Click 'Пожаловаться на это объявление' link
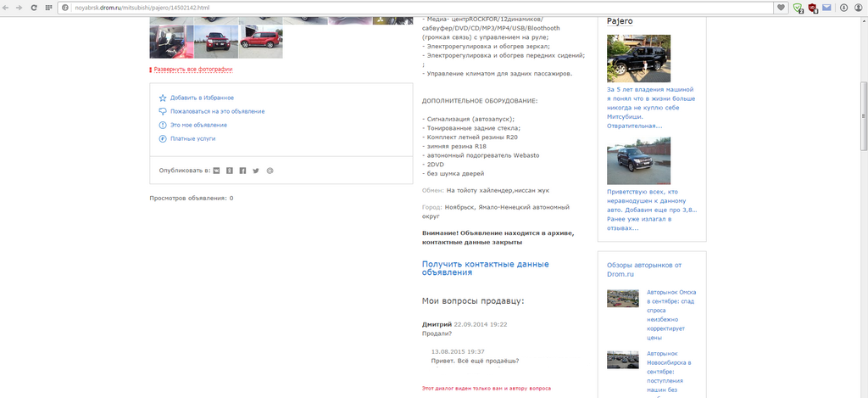This screenshot has width=868, height=398. (x=218, y=111)
